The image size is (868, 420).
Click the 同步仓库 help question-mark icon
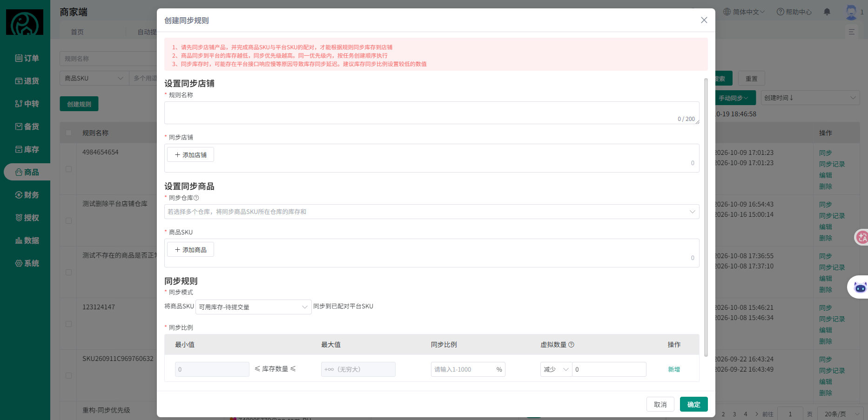(x=196, y=198)
